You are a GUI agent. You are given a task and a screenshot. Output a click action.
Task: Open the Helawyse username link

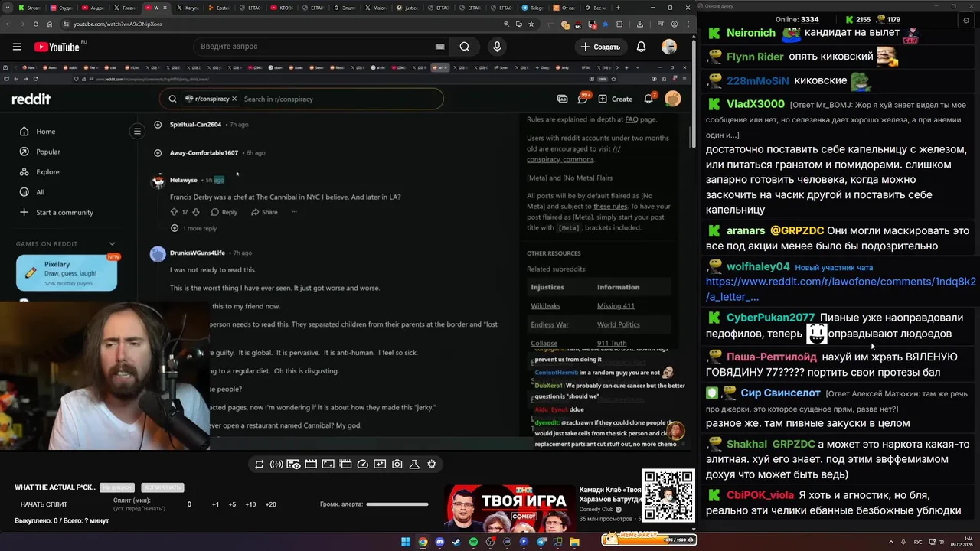tap(183, 180)
